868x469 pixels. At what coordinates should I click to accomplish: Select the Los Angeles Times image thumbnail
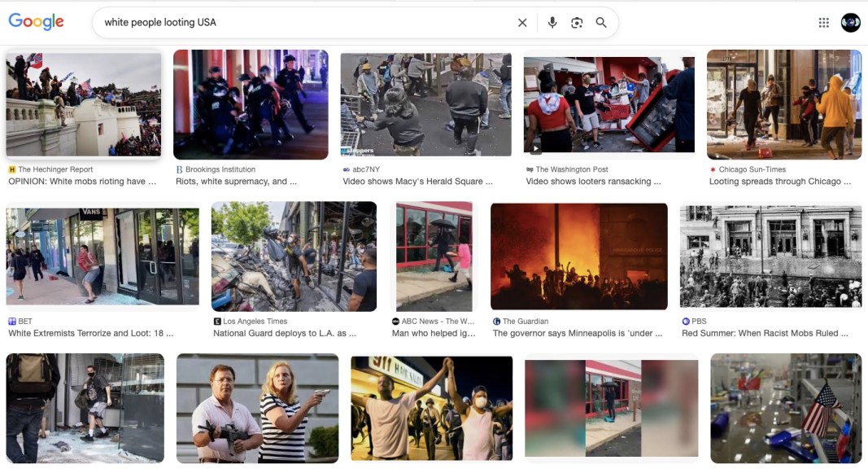coord(294,256)
